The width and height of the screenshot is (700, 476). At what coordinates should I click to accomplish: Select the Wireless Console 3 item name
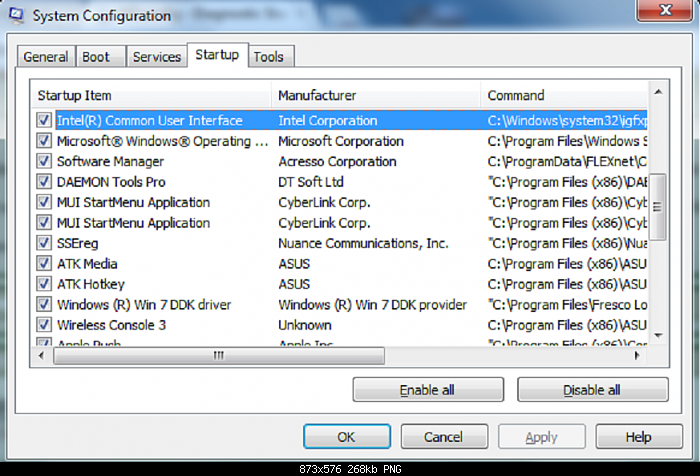[x=111, y=325]
